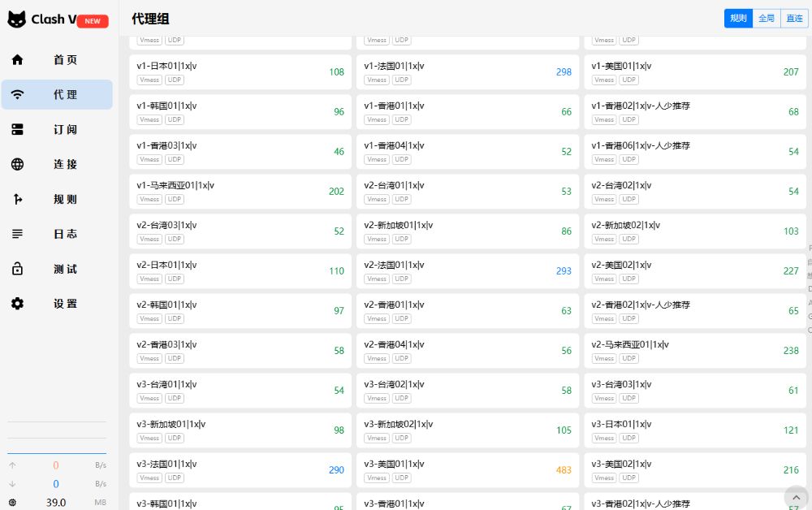Open 订阅 via its list icon

[x=17, y=129]
